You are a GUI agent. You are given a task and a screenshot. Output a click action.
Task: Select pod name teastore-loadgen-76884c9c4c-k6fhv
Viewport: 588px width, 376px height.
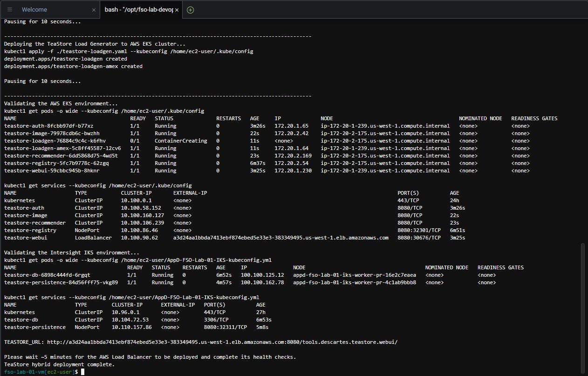(55, 141)
